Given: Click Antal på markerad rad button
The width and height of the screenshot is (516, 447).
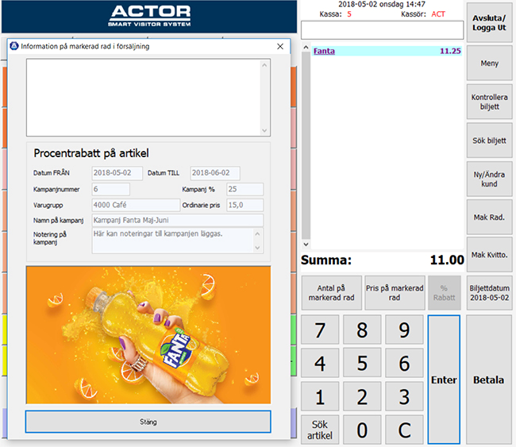Looking at the screenshot, I should point(331,293).
